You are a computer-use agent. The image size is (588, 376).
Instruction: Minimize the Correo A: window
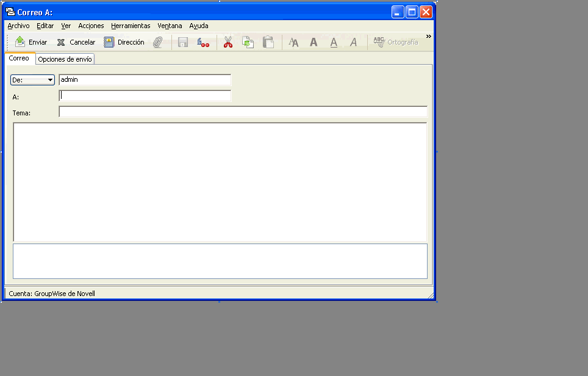tap(398, 12)
